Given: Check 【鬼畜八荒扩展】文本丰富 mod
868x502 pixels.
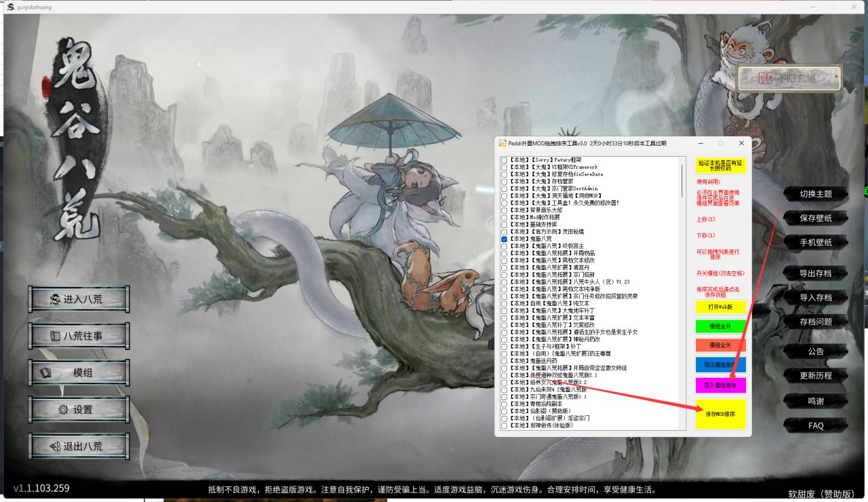Looking at the screenshot, I should [x=505, y=318].
